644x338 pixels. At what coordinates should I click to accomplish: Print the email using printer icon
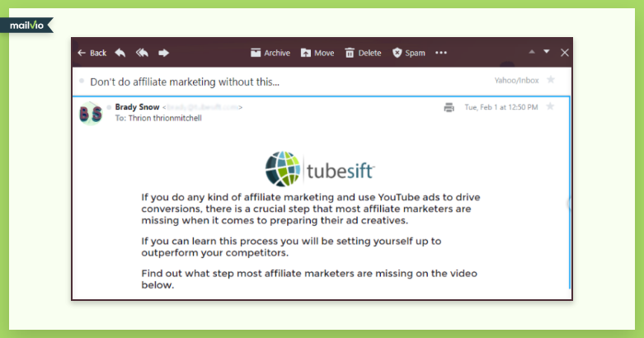click(449, 108)
